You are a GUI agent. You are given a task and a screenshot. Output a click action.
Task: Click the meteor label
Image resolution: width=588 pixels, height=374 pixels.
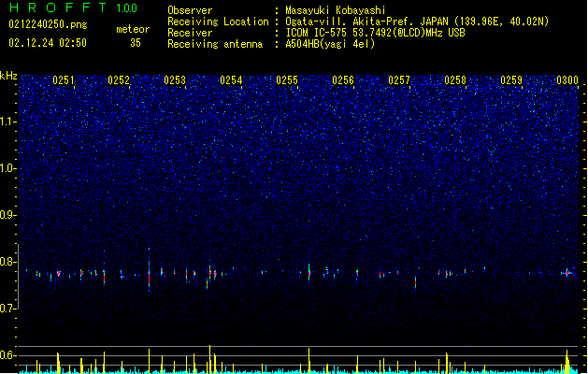(133, 29)
